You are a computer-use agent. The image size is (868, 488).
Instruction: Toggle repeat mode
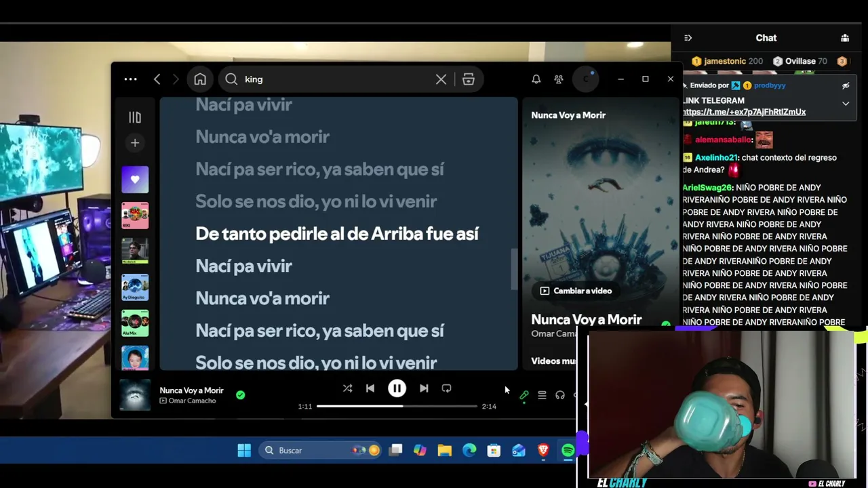446,388
